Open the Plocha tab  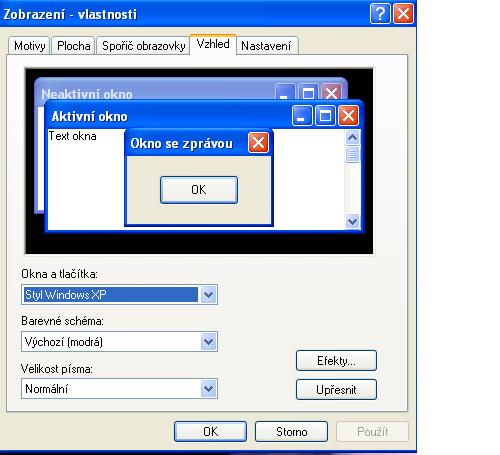(74, 46)
